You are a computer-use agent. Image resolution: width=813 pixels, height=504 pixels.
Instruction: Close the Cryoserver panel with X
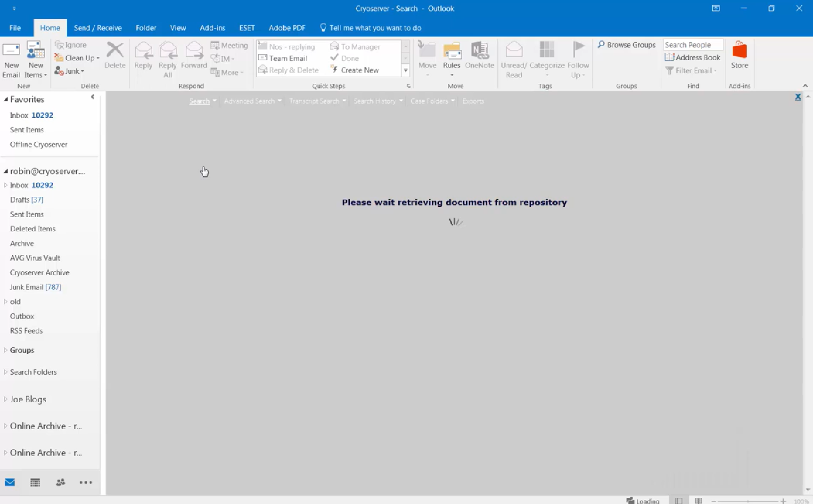pyautogui.click(x=798, y=97)
